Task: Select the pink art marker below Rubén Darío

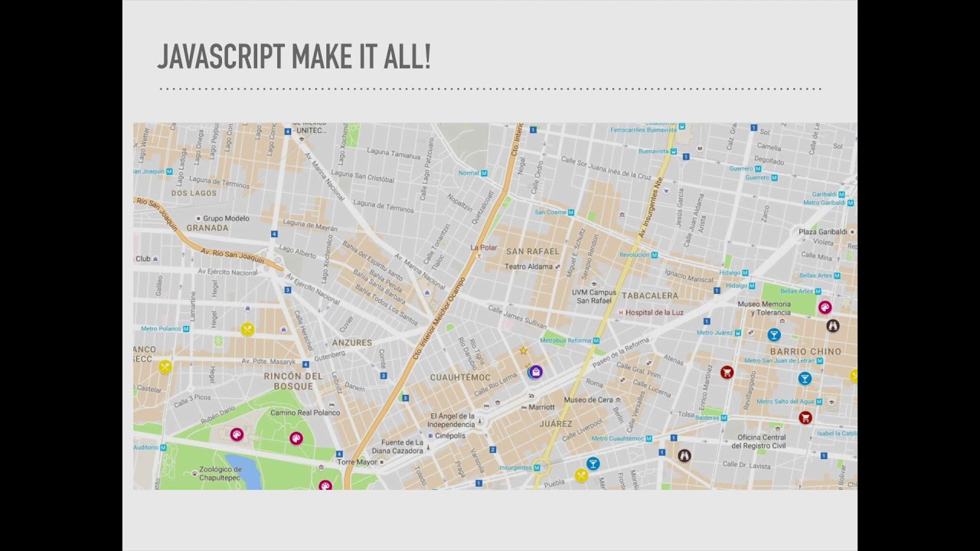Action: pyautogui.click(x=237, y=435)
